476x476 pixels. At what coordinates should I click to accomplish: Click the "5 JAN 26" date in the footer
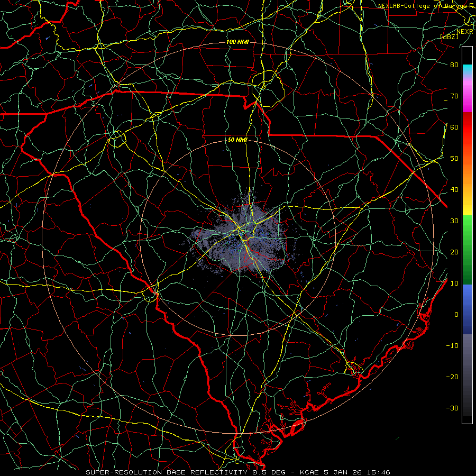tap(343, 472)
